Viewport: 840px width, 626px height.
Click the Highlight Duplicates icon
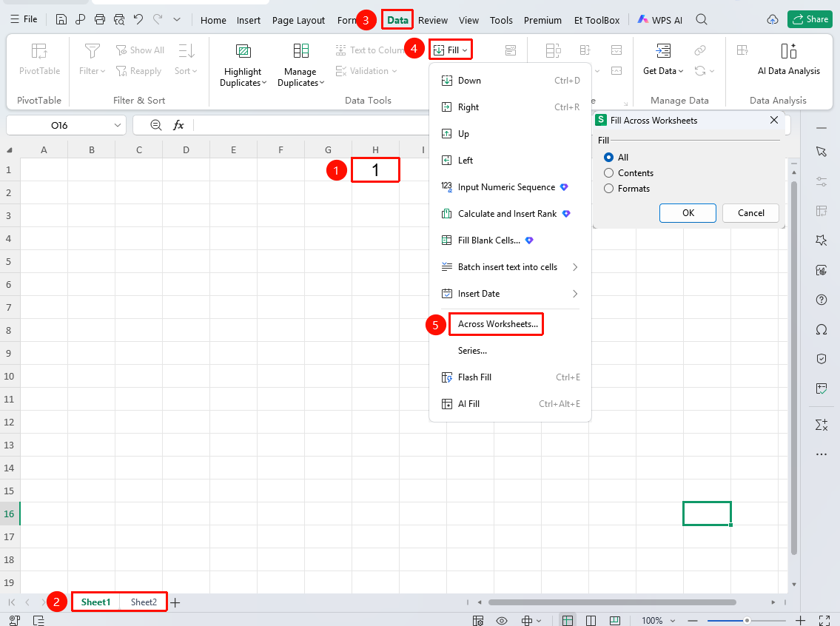243,51
